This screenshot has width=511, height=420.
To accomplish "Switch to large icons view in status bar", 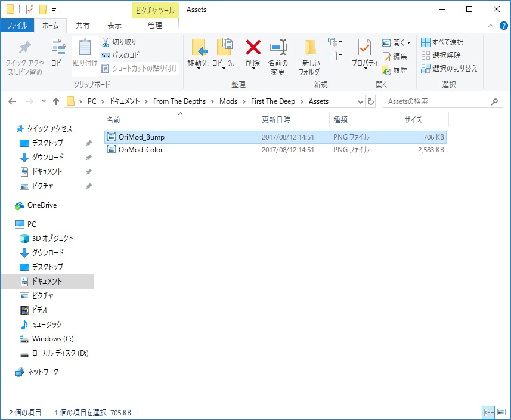I will 501,412.
